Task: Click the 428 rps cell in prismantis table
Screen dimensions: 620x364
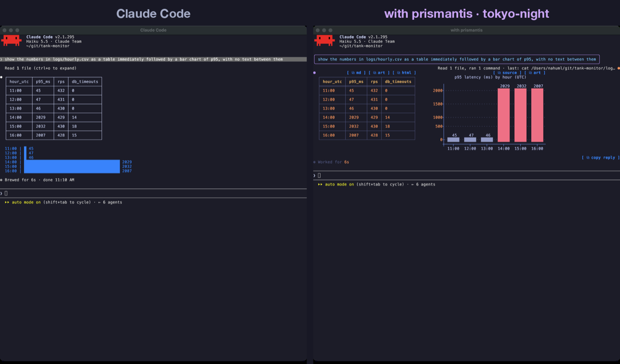Action: coord(373,135)
